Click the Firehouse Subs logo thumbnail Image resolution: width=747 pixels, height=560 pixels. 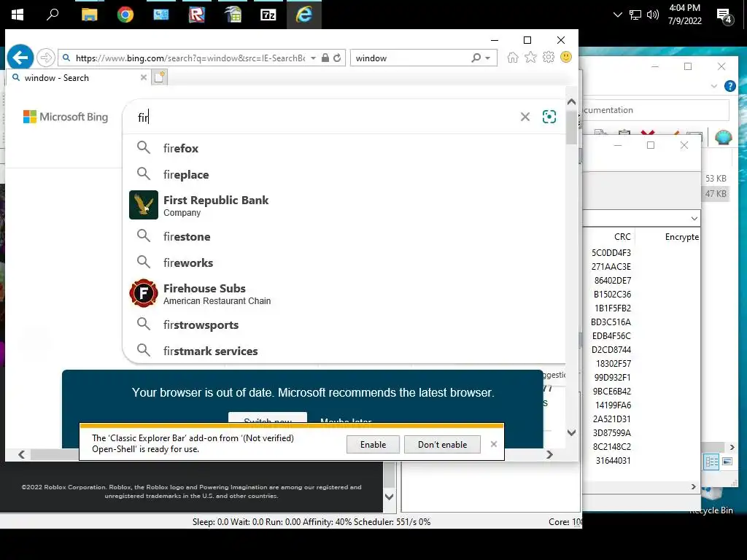pos(144,293)
